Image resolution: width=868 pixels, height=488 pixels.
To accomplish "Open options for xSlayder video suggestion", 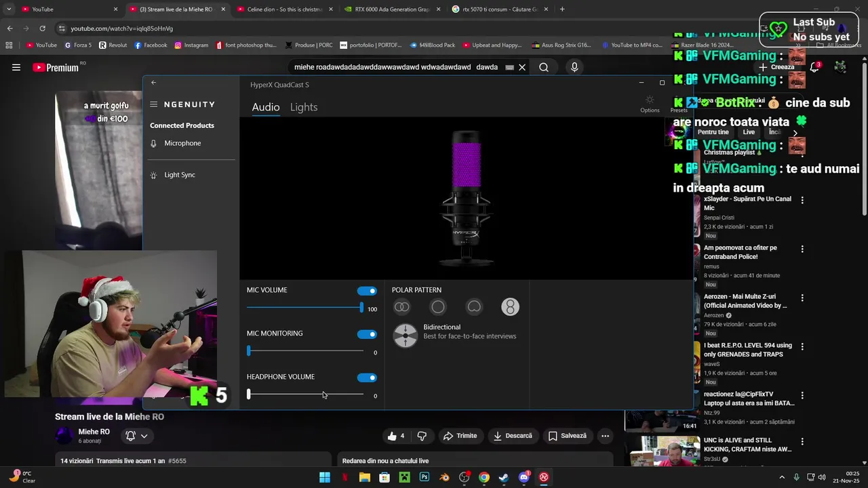I will [802, 200].
